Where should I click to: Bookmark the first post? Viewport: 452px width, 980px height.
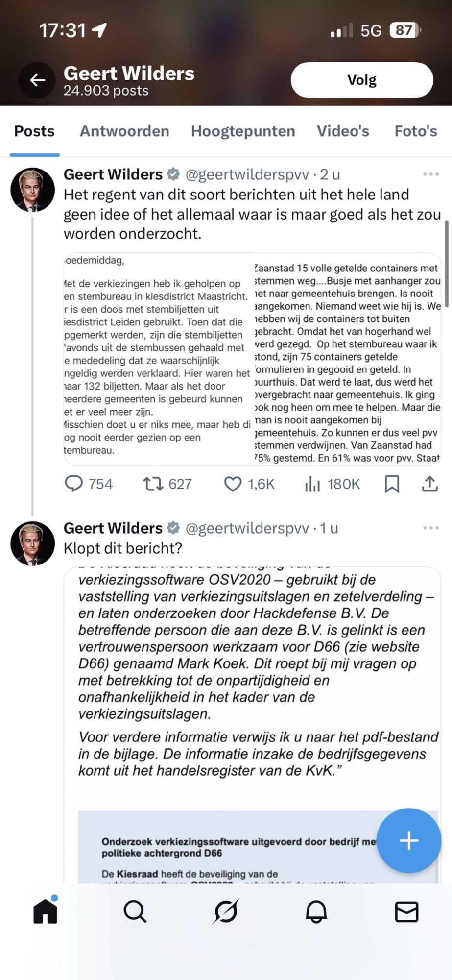(392, 484)
